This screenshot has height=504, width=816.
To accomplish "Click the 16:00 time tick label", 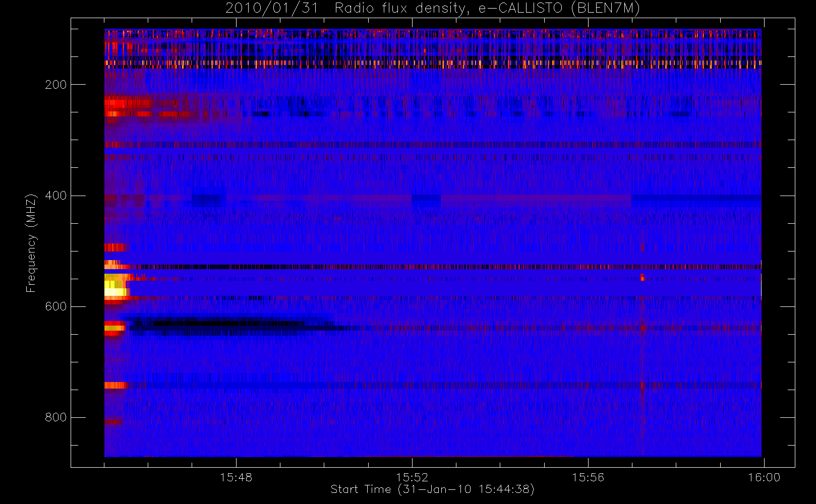I will (x=764, y=477).
